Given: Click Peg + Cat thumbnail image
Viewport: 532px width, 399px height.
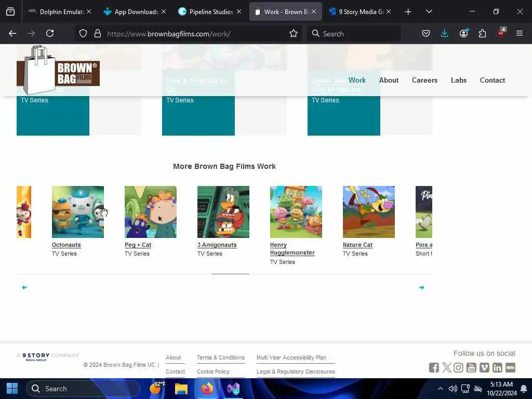Looking at the screenshot, I should pos(150,212).
